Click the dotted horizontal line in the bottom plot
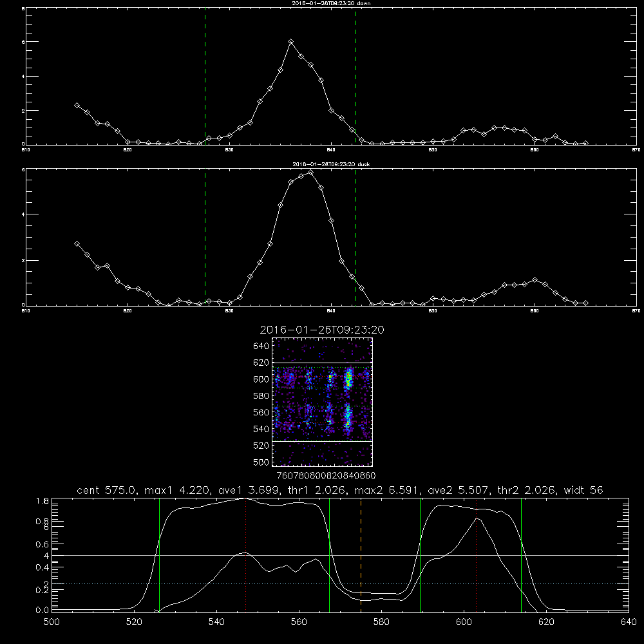Viewport: 644px width, 644px height. point(340,583)
